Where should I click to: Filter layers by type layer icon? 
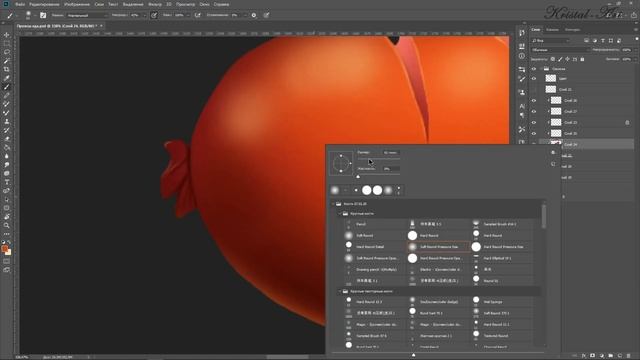click(603, 41)
